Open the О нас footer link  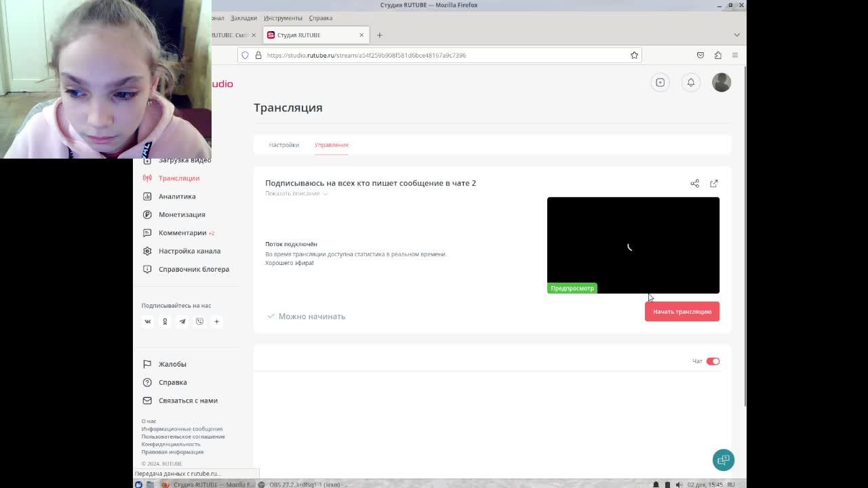[149, 422]
